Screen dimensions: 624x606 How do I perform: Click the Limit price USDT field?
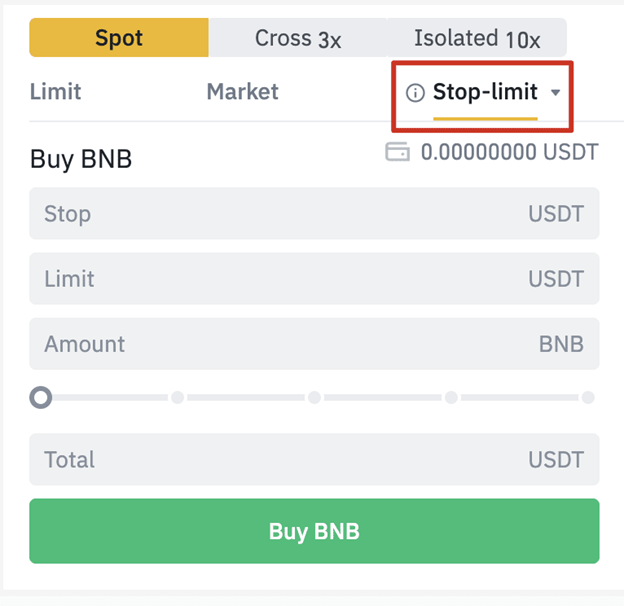coord(314,279)
